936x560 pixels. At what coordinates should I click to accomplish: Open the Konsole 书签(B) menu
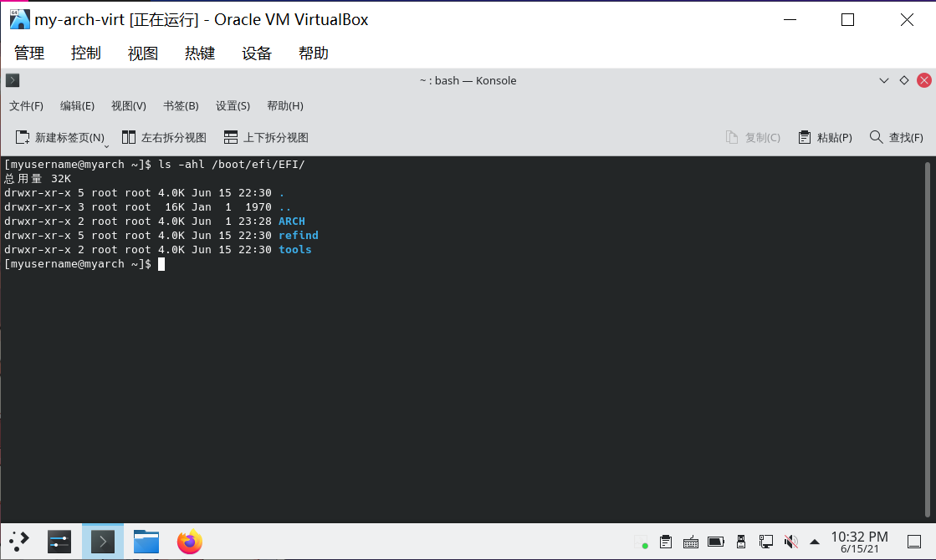pyautogui.click(x=181, y=106)
